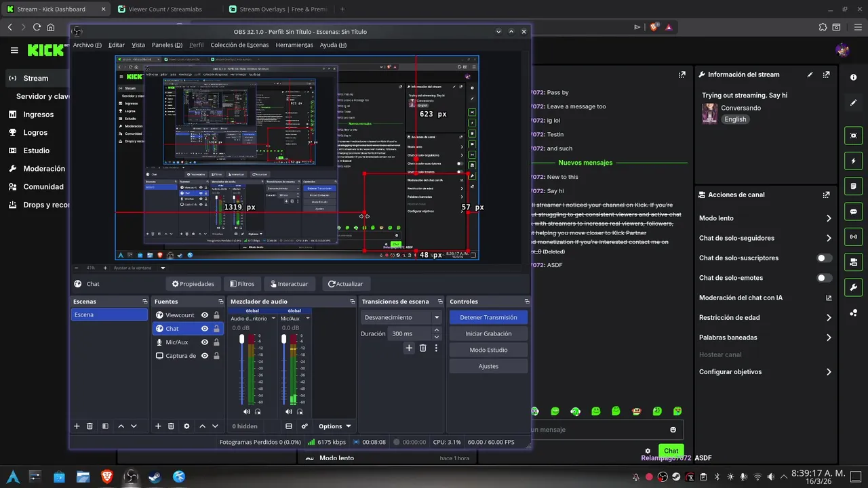Image resolution: width=868 pixels, height=488 pixels.
Task: Add a new scene with plus icon
Action: (x=77, y=426)
